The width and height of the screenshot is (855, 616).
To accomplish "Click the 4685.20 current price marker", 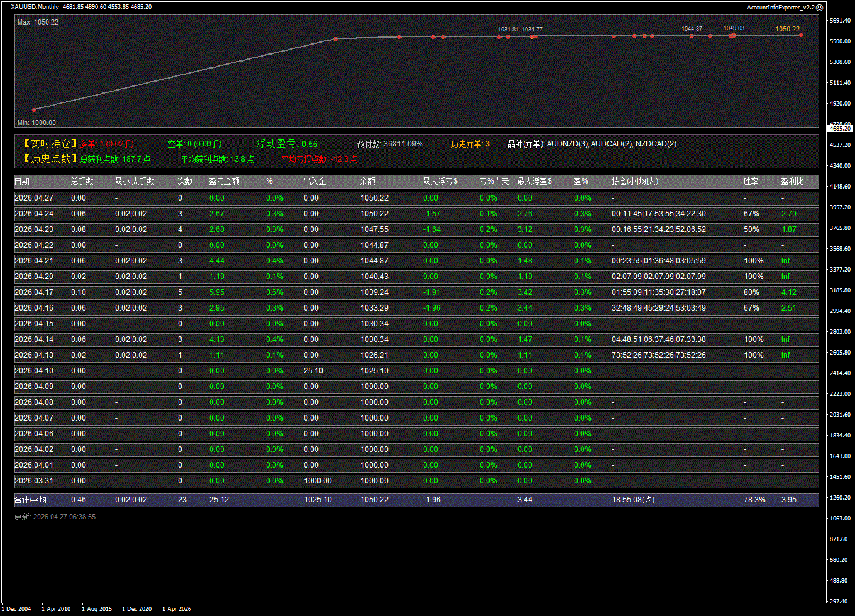I will [840, 128].
